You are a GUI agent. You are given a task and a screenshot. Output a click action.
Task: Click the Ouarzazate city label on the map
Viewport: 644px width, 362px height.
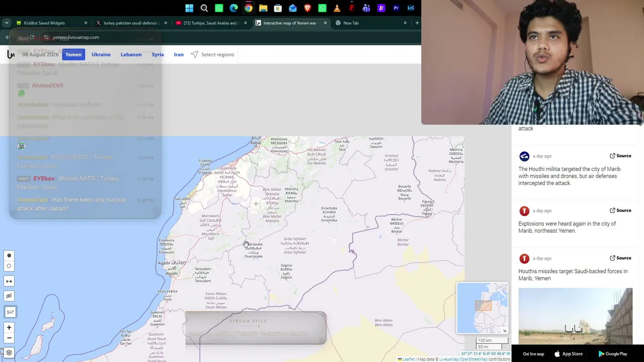pyautogui.click(x=254, y=250)
